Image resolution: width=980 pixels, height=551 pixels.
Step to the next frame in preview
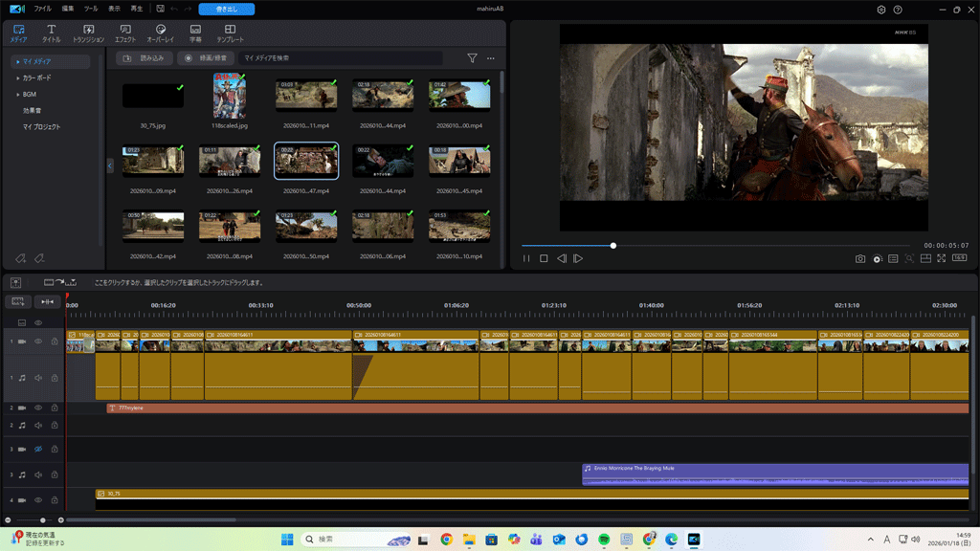click(x=578, y=258)
